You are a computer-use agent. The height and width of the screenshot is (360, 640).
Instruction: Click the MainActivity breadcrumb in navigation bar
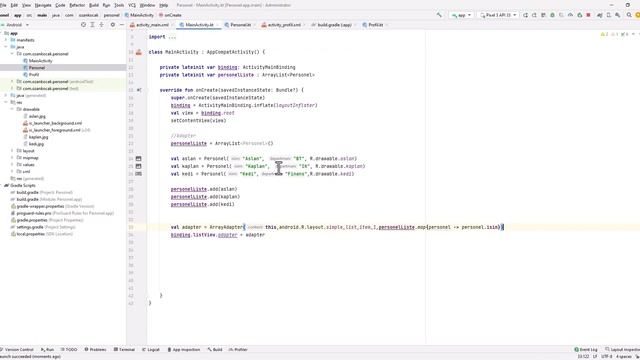[x=139, y=15]
